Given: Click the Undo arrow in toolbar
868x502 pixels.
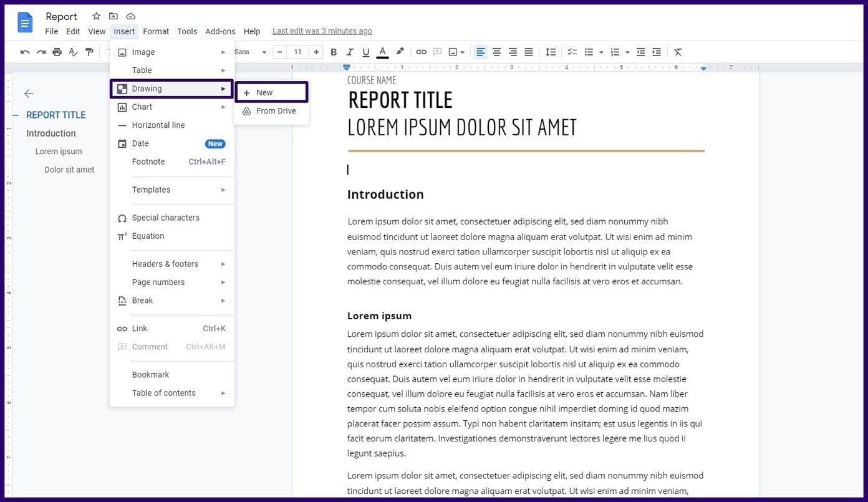Looking at the screenshot, I should point(25,52).
